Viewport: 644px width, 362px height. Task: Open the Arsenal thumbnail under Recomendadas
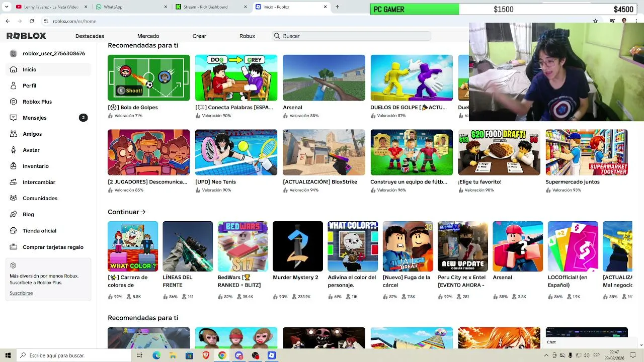coord(324,78)
